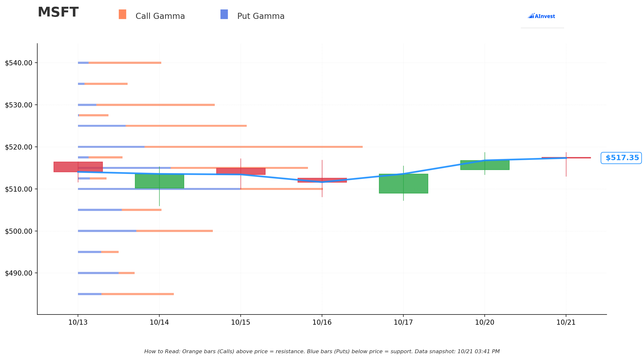Screen dimensions: 644x359
Task: Select the $517.35 current price tag
Action: (621, 158)
